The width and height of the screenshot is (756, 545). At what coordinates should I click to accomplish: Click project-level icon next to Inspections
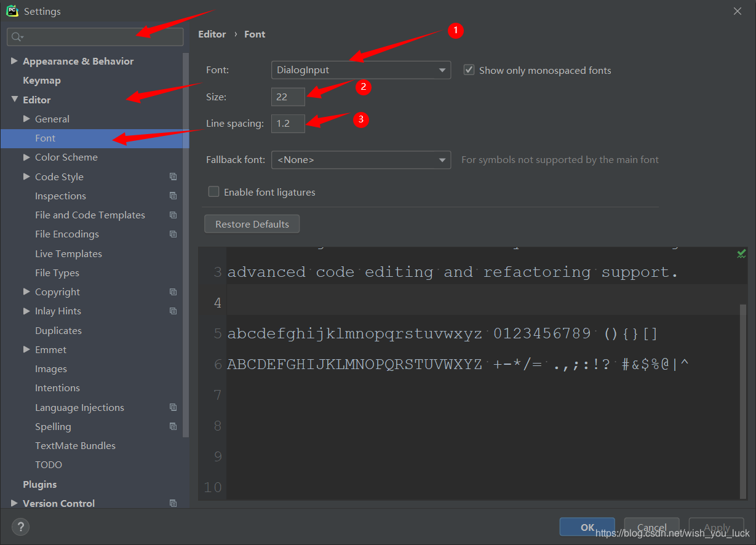[173, 196]
